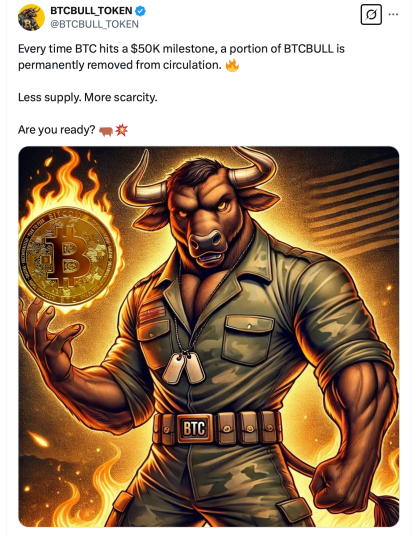The width and height of the screenshot is (417, 536).
Task: Open the flaming Bitcoin coin in image
Action: coord(68,256)
